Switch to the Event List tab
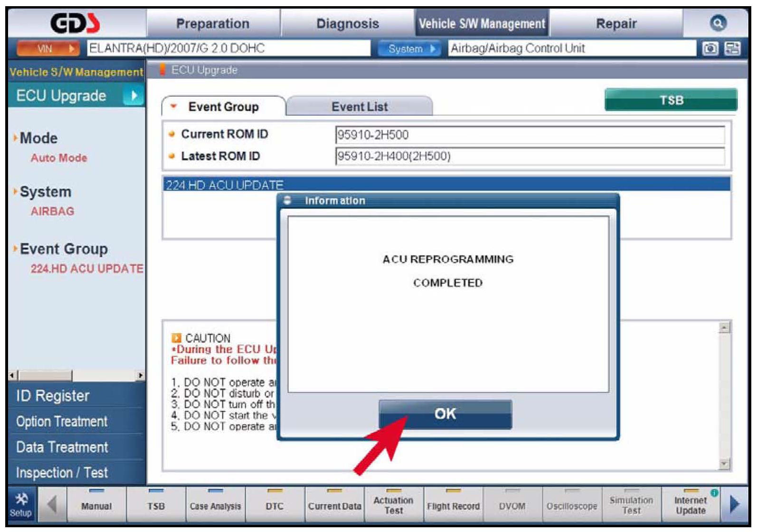 pyautogui.click(x=359, y=107)
